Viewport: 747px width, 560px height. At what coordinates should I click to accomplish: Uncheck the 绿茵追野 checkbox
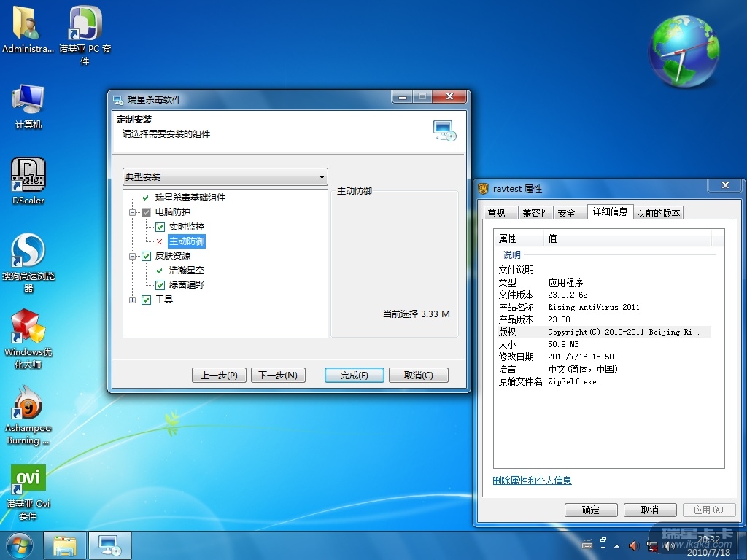click(160, 285)
